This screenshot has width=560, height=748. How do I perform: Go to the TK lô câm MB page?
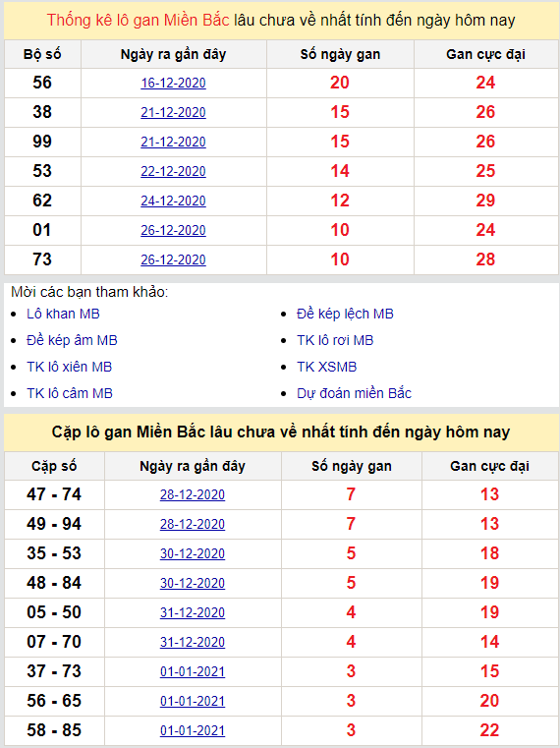pyautogui.click(x=70, y=393)
